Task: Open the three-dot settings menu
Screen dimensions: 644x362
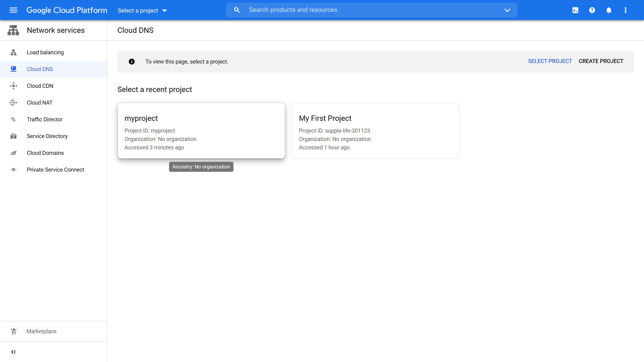Action: pos(626,10)
